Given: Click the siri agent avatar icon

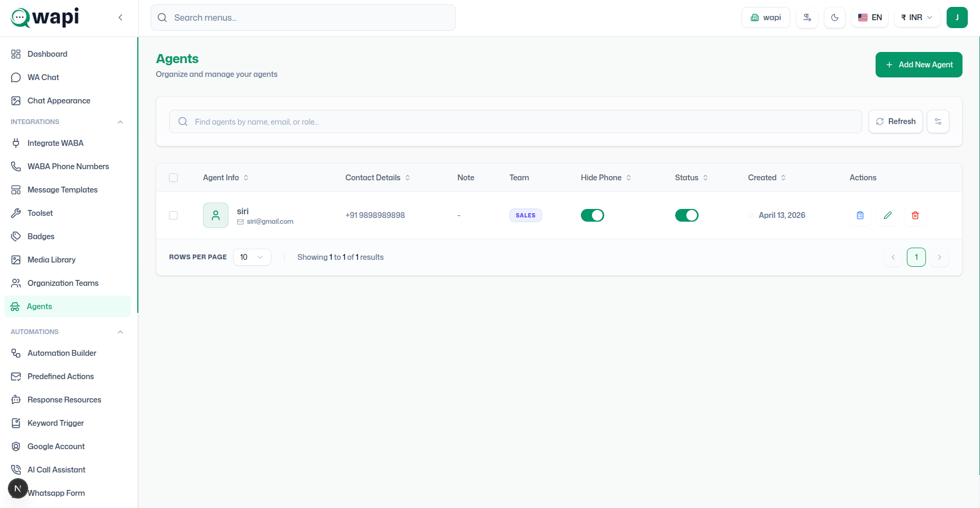Looking at the screenshot, I should (216, 215).
